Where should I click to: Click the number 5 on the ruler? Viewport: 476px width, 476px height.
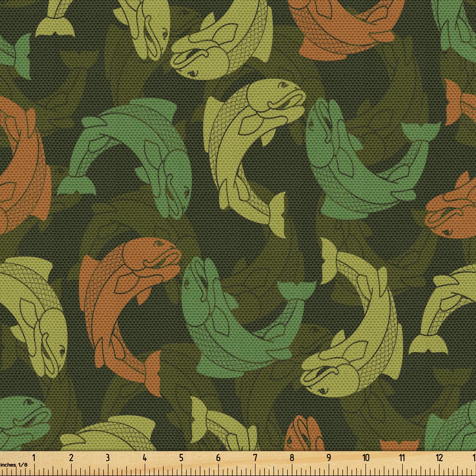[x=181, y=457]
